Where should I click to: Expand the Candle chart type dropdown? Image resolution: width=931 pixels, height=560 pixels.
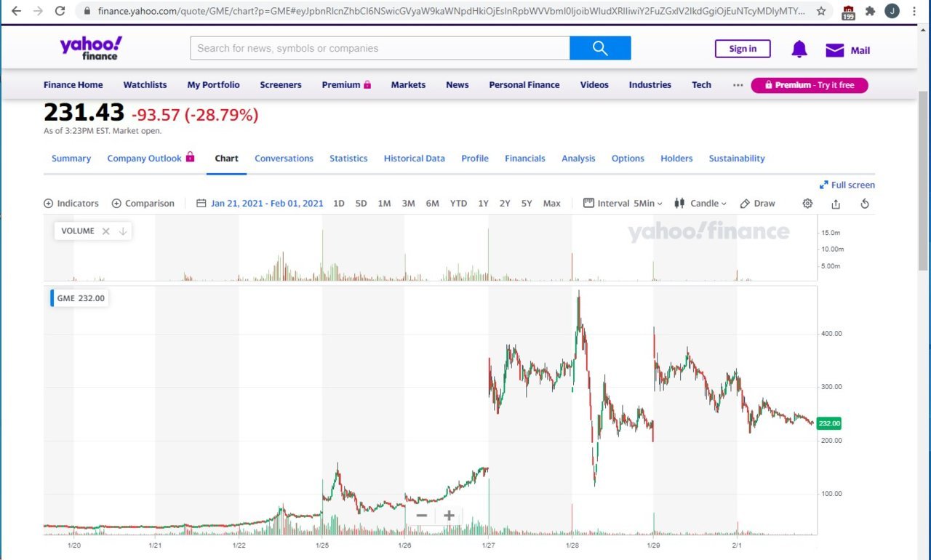click(x=700, y=204)
